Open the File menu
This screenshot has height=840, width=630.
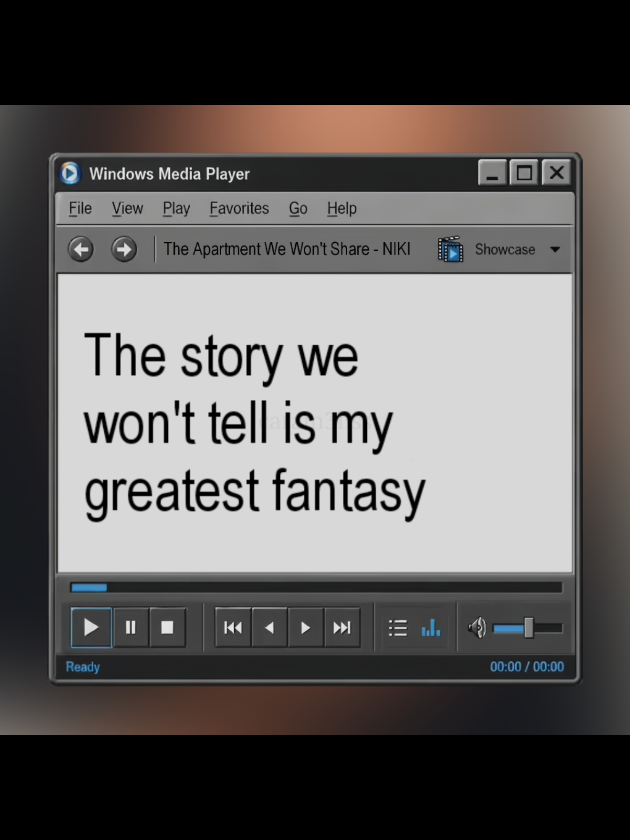click(x=80, y=208)
